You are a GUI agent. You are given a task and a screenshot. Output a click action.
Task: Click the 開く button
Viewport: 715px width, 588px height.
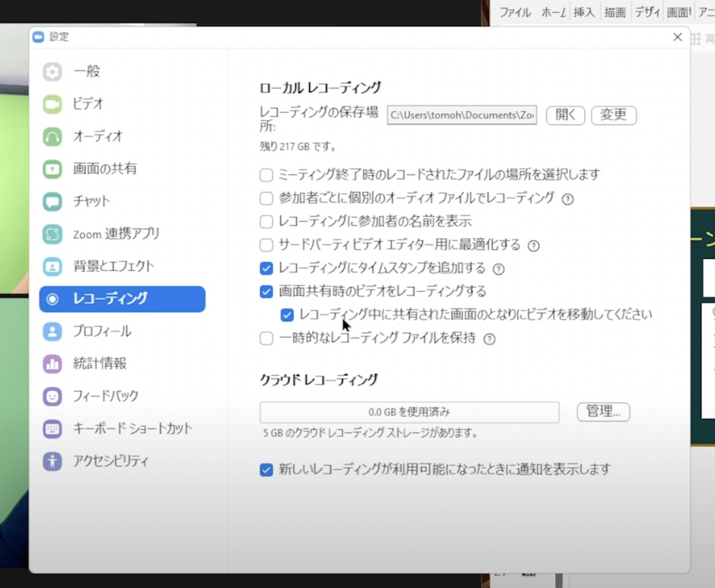pyautogui.click(x=565, y=115)
